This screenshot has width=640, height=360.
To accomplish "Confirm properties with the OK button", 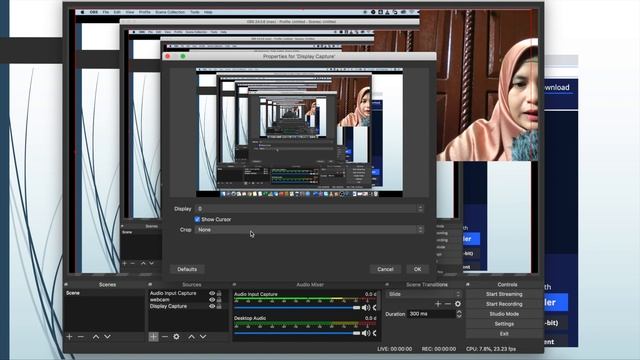I will click(417, 269).
